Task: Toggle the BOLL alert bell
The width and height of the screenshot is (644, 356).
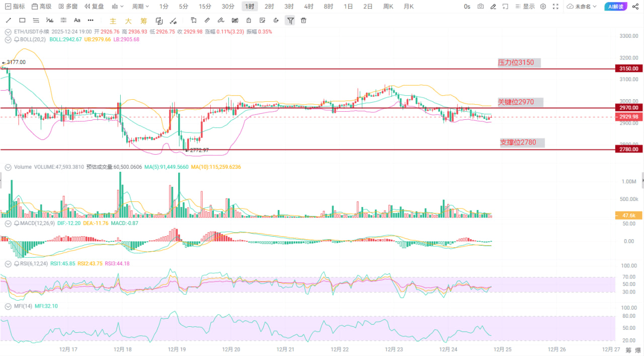Action: (x=17, y=39)
